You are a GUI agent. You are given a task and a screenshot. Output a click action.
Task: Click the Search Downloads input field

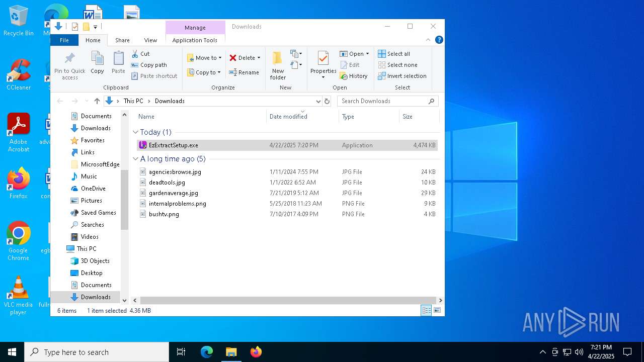click(382, 101)
